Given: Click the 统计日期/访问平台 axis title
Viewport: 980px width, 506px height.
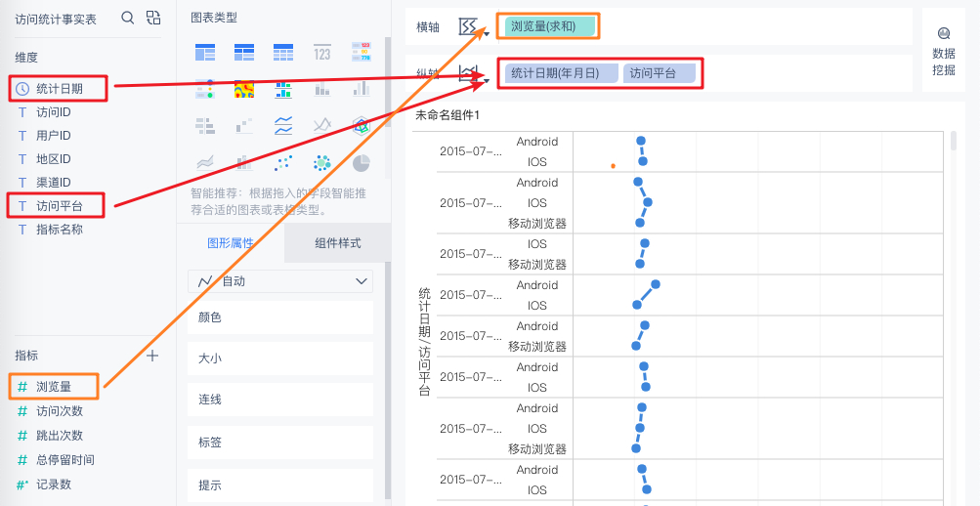Looking at the screenshot, I should [424, 342].
